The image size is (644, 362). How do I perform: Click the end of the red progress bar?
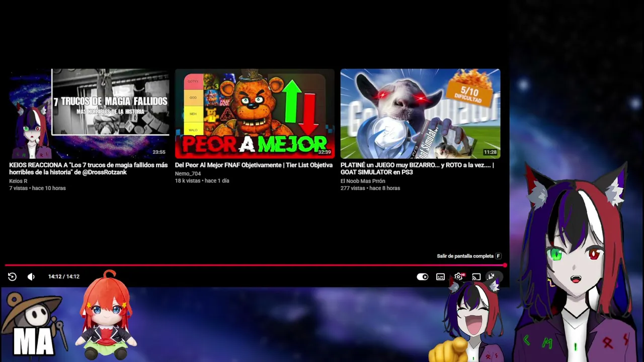tap(504, 265)
